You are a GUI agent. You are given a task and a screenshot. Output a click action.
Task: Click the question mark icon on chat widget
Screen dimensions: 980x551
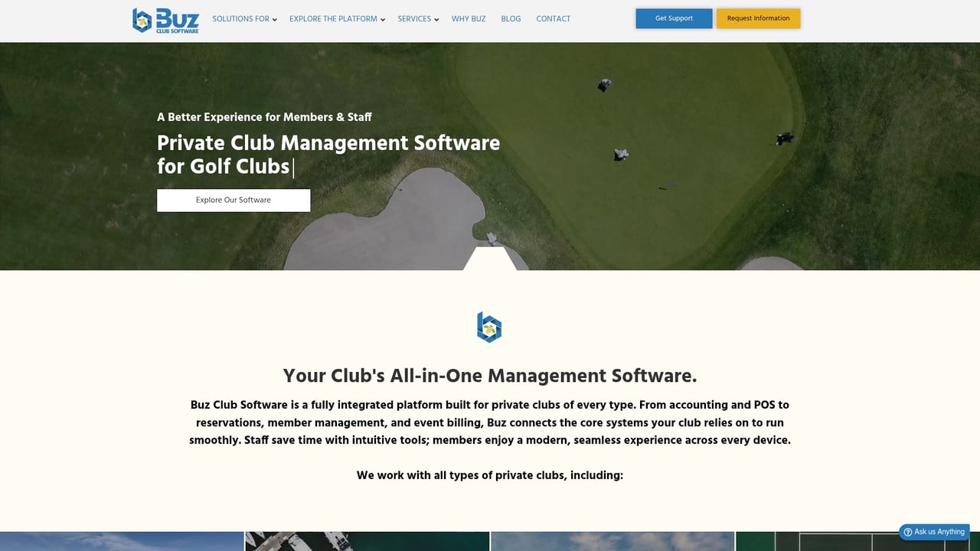point(909,532)
